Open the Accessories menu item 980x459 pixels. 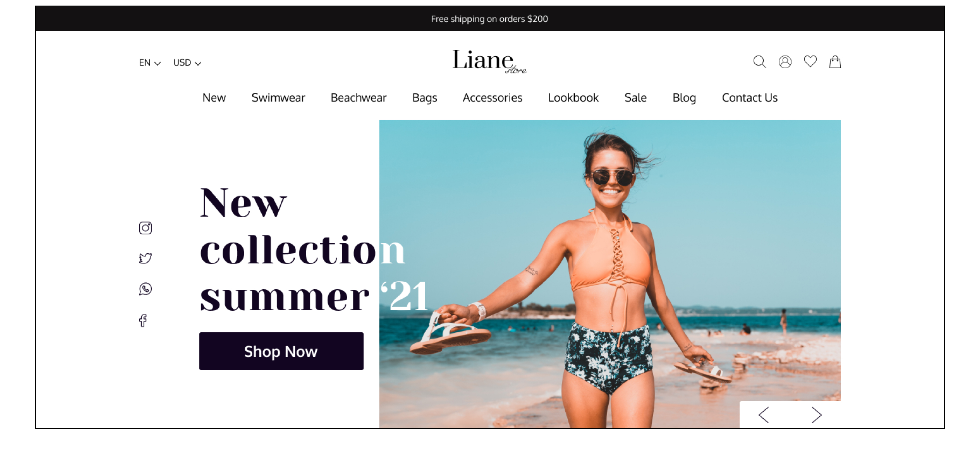pyautogui.click(x=492, y=98)
